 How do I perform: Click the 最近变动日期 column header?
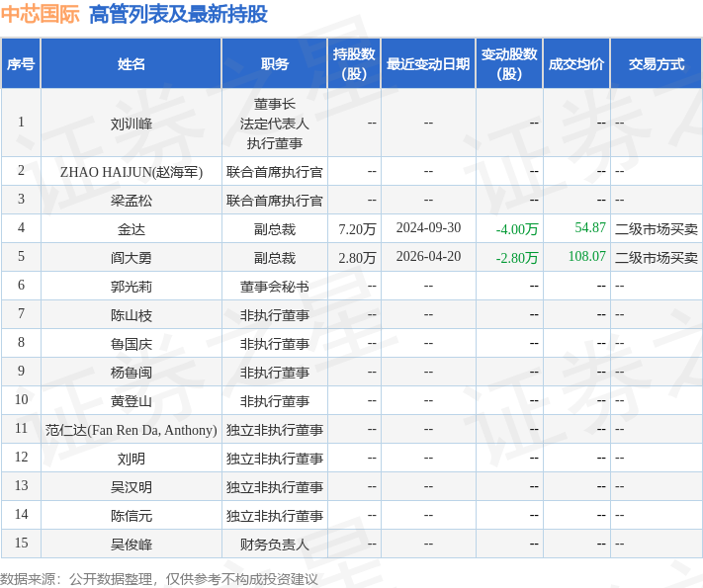point(427,64)
